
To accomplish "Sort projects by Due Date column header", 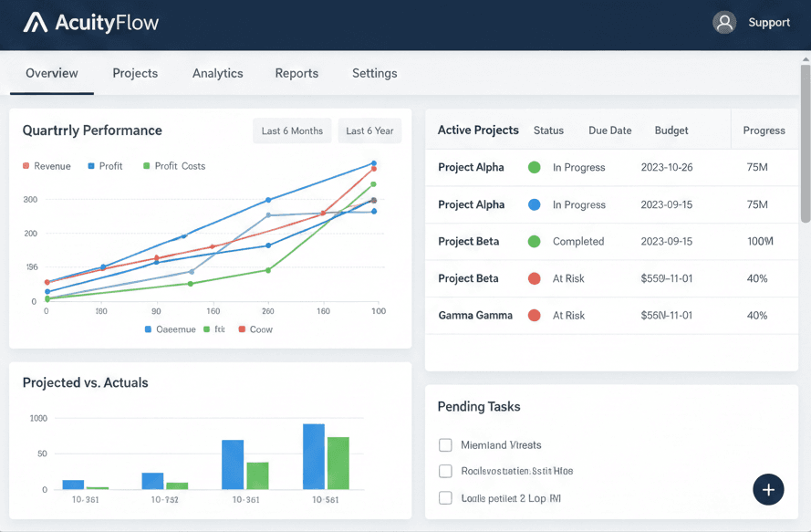I will tap(609, 130).
